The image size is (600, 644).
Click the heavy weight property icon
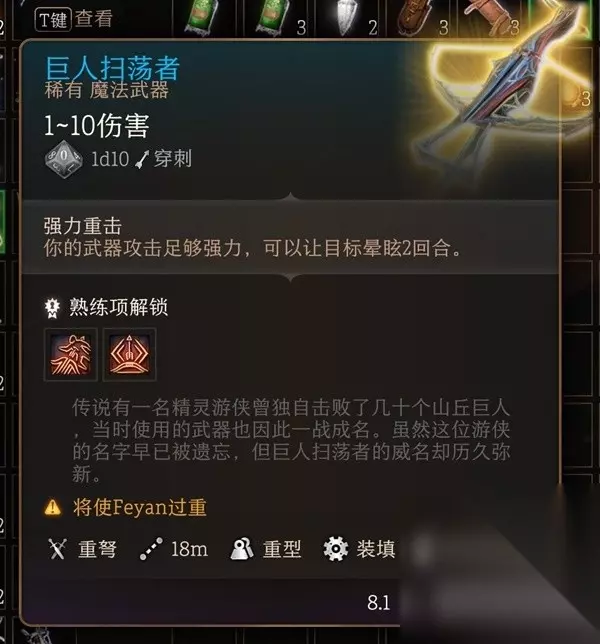pos(241,549)
